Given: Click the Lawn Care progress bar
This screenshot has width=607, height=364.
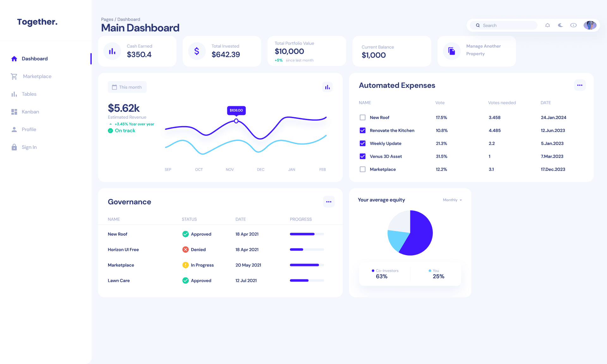Looking at the screenshot, I should click(306, 280).
